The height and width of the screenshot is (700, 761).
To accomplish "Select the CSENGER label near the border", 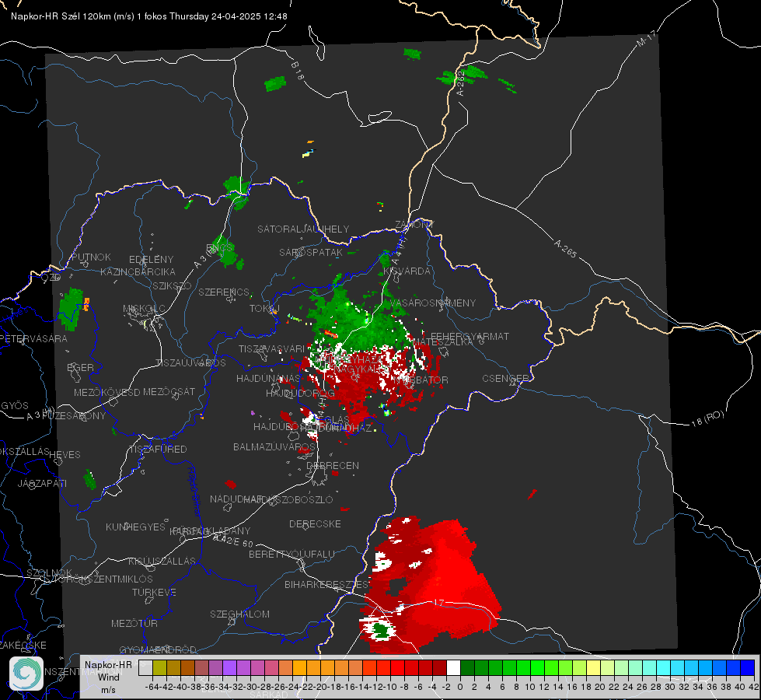I will pos(505,379).
